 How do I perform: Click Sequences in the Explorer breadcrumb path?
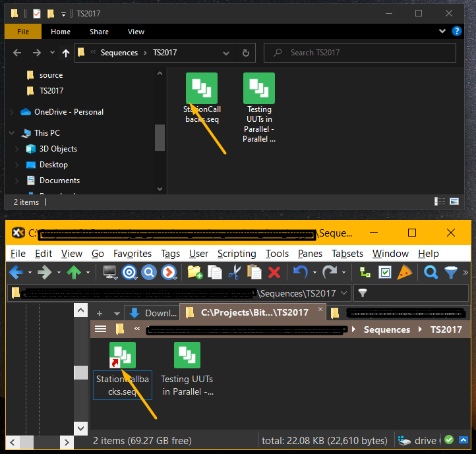119,53
